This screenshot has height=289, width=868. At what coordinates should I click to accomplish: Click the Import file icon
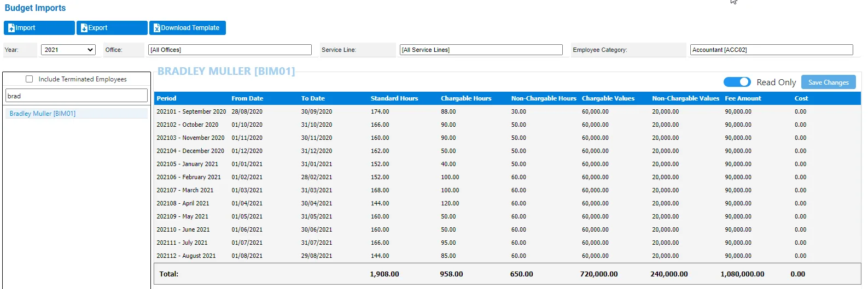tap(11, 28)
